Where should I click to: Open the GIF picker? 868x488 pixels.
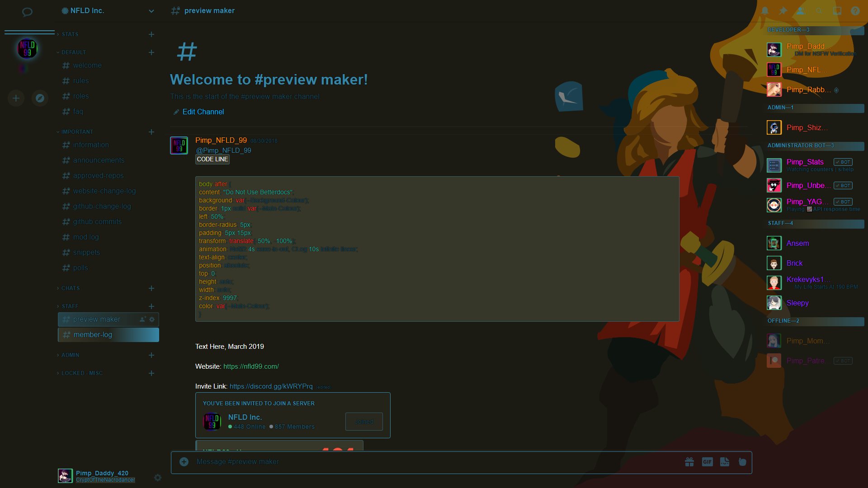click(707, 462)
